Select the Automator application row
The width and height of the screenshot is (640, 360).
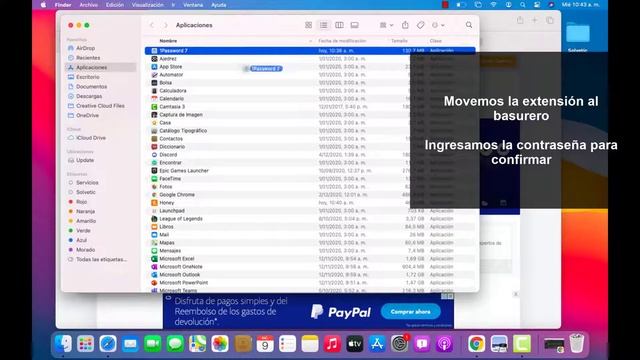310,75
